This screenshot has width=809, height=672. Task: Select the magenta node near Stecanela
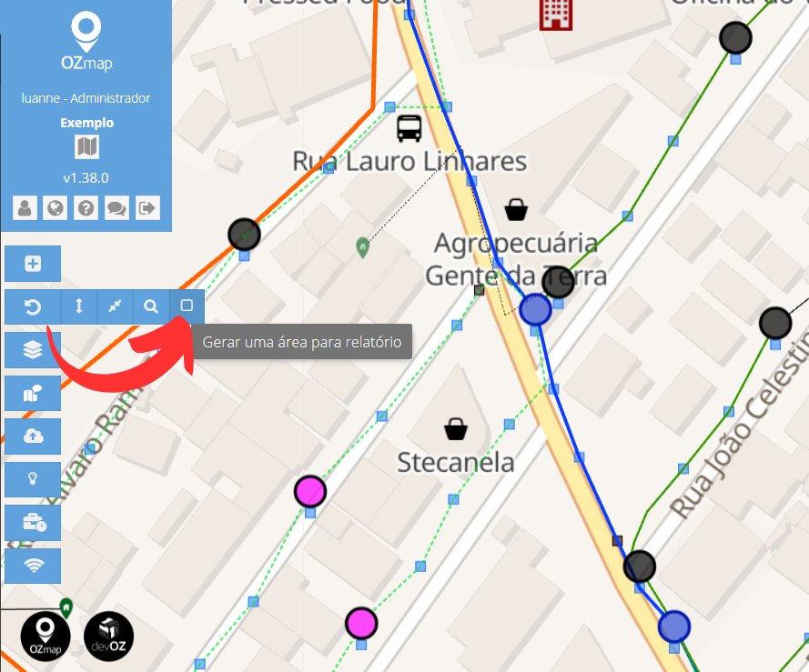coord(310,491)
